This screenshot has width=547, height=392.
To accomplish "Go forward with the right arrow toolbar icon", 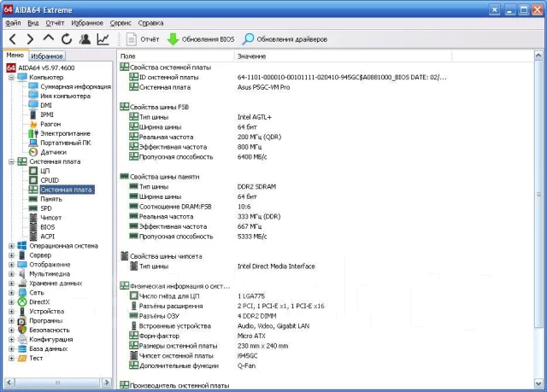I will pos(31,39).
